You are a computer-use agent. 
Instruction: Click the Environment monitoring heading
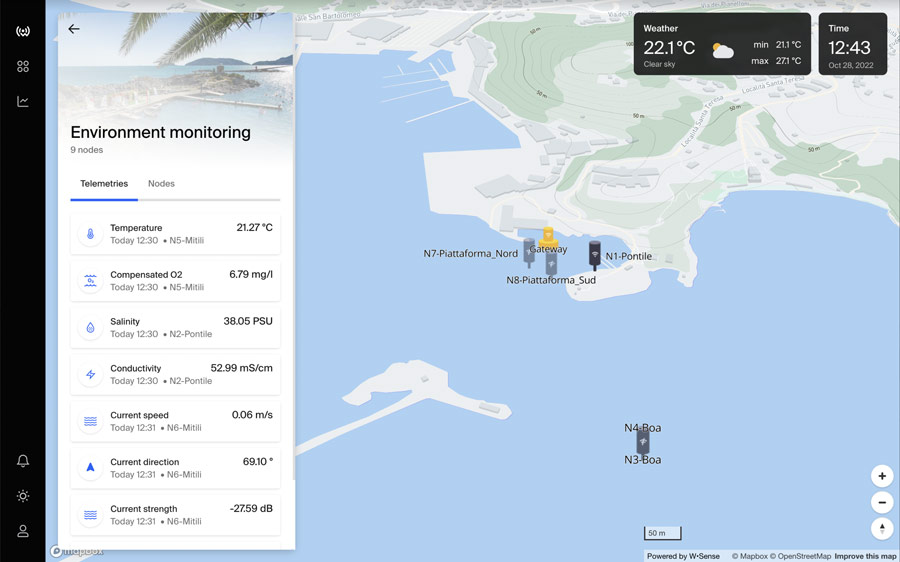[161, 133]
